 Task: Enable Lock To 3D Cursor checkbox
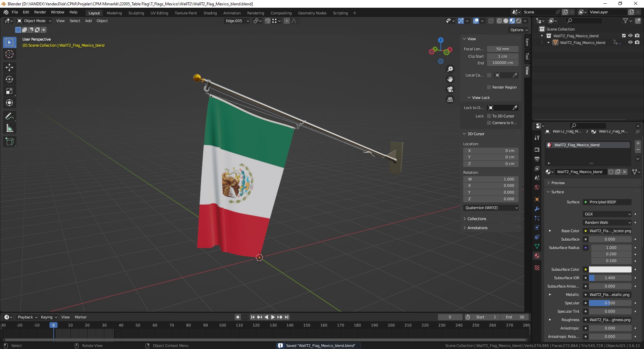(x=489, y=116)
